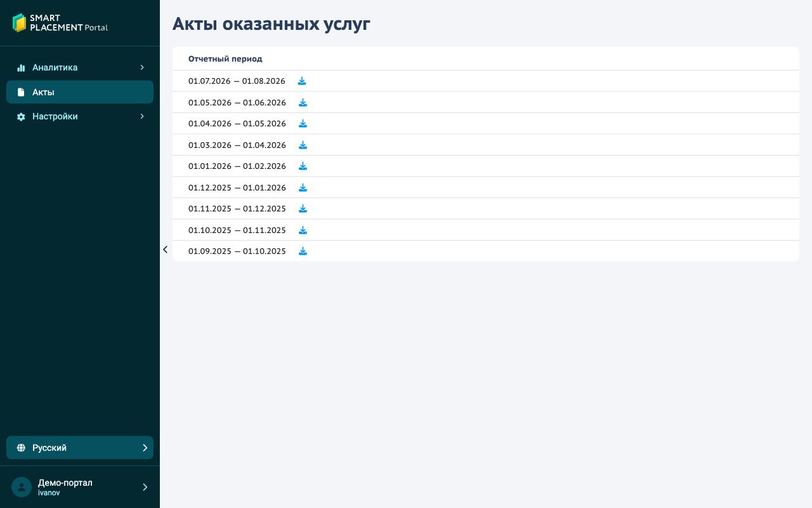Download the act for 01.12.2025 — 01.01.2026
Viewport: 812px width, 508px height.
(x=303, y=187)
